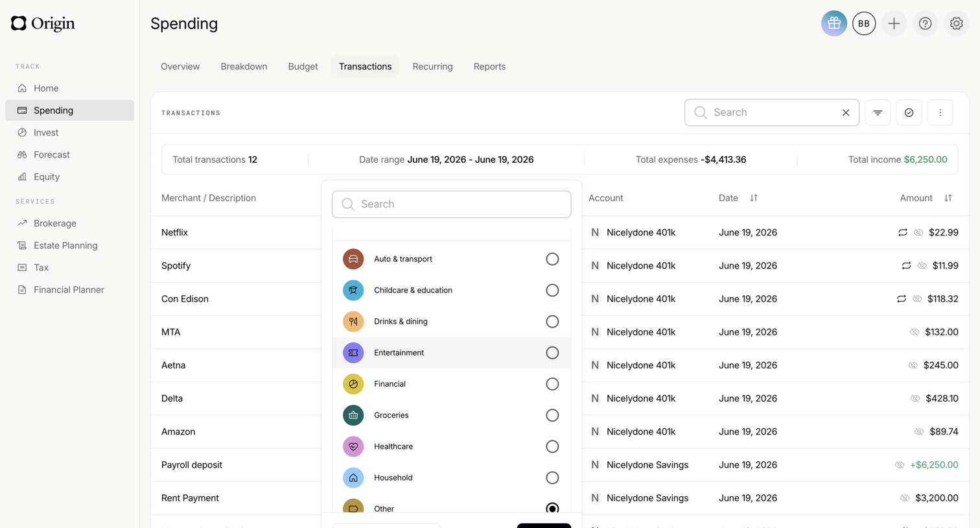The image size is (980, 528).
Task: Click the +$6,250.00 Payroll deposit amount
Action: click(934, 464)
